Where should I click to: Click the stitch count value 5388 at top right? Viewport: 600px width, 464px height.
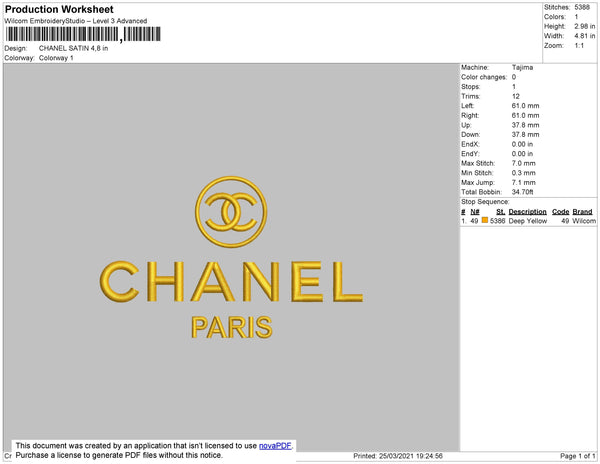(x=582, y=7)
